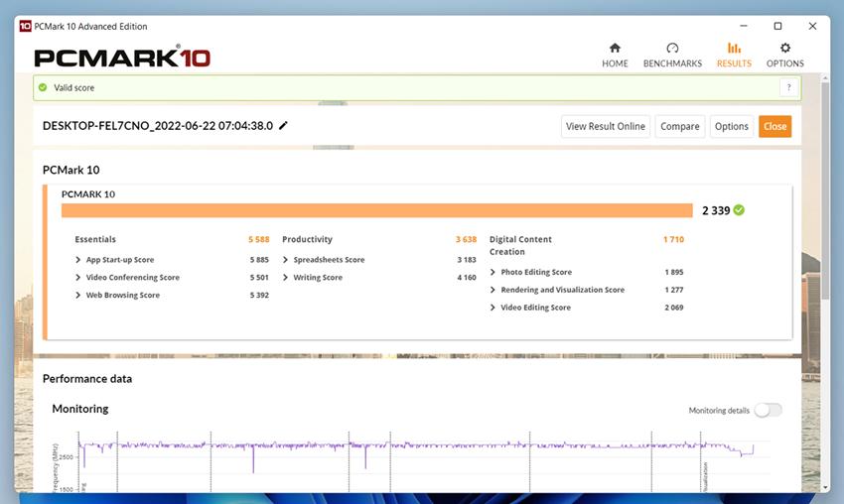The image size is (844, 504).
Task: Toggle the Monitoring details switch
Action: pos(768,410)
